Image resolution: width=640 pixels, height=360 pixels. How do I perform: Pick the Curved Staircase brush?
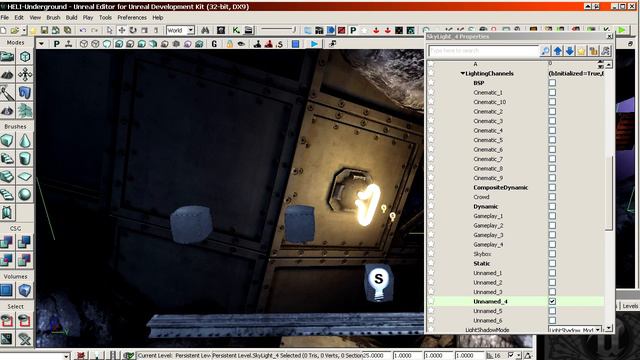(x=7, y=159)
